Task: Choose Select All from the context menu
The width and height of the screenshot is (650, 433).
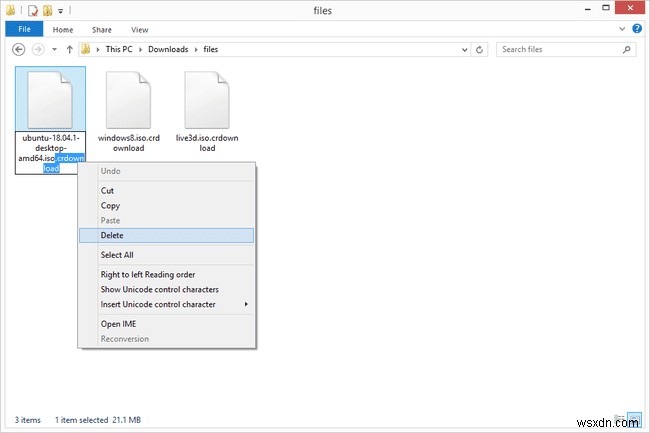Action: 166,255
